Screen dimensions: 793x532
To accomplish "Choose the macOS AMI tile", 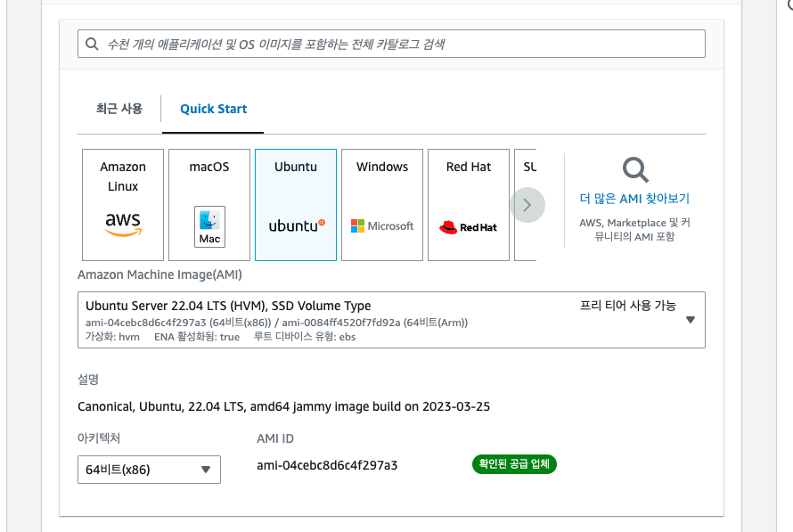I will (x=209, y=205).
